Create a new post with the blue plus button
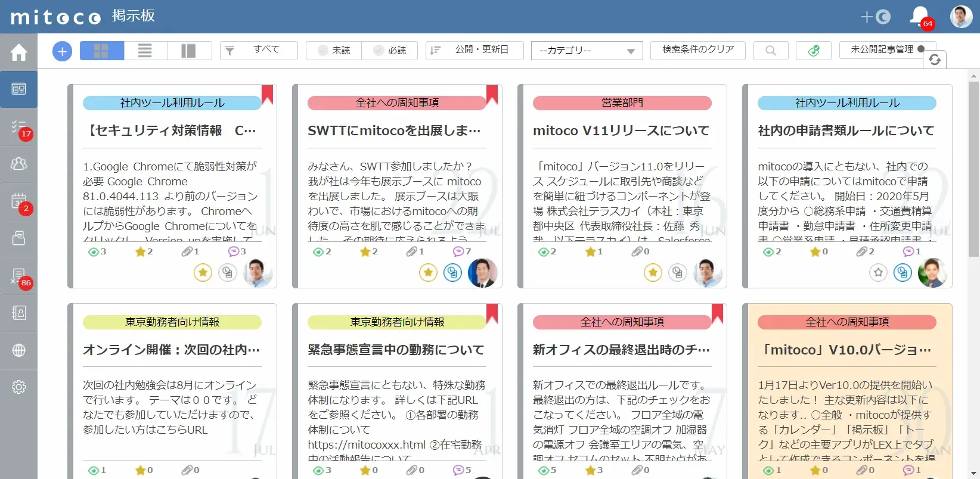This screenshot has height=479, width=980. 62,51
